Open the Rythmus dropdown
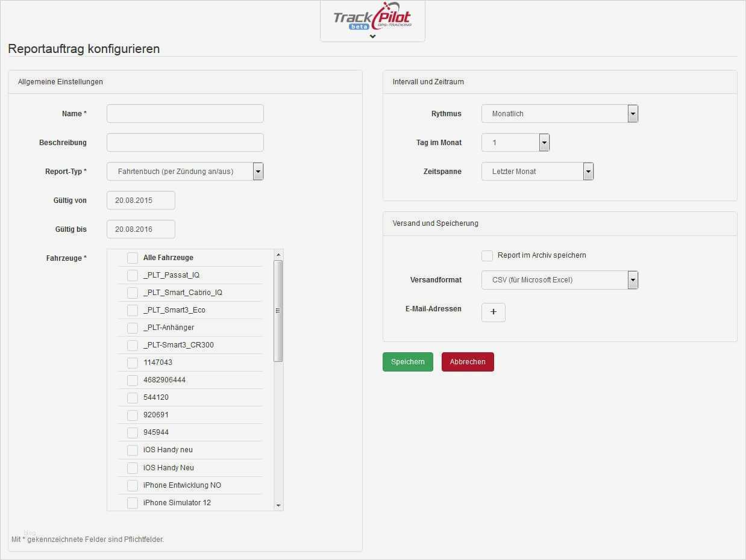This screenshot has height=560, width=746. (x=632, y=113)
